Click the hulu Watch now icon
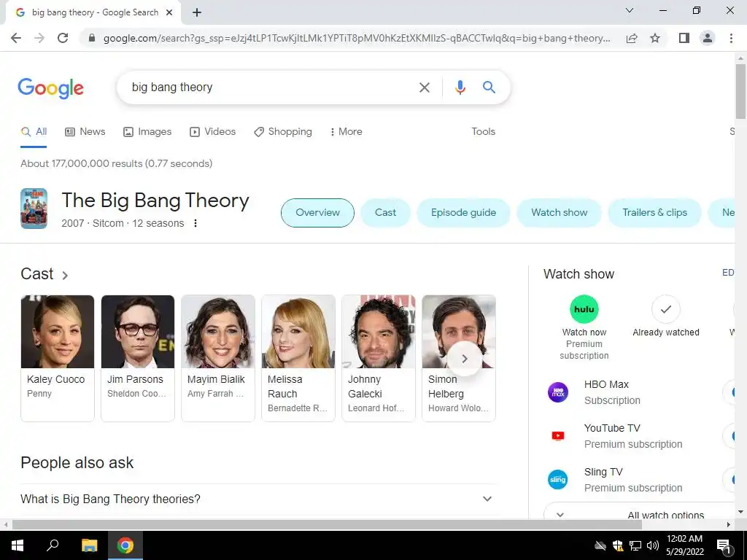The height and width of the screenshot is (560, 747). point(584,309)
